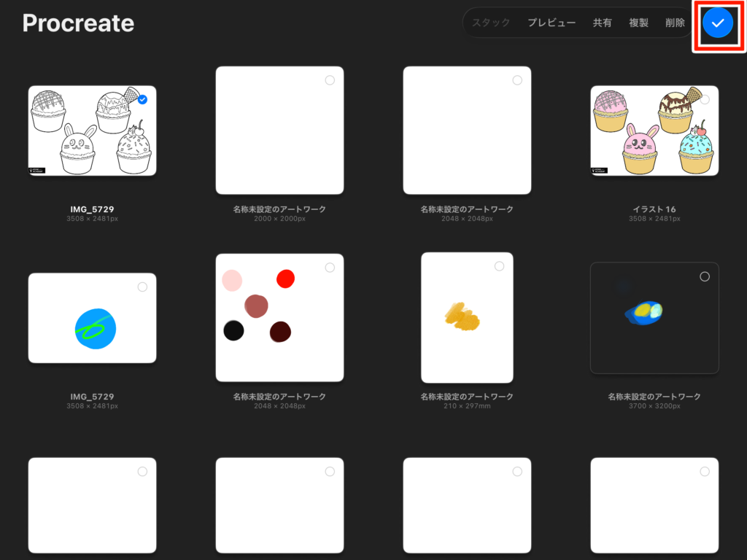Mark the selection circle on the yellow brush stroke artwork

click(x=499, y=266)
